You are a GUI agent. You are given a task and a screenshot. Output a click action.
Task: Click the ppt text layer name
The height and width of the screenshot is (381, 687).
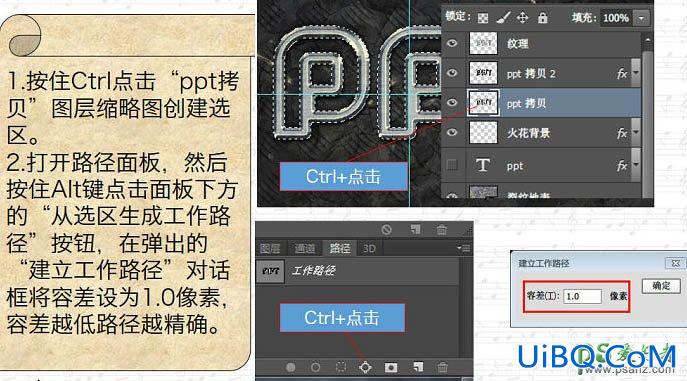pyautogui.click(x=515, y=166)
